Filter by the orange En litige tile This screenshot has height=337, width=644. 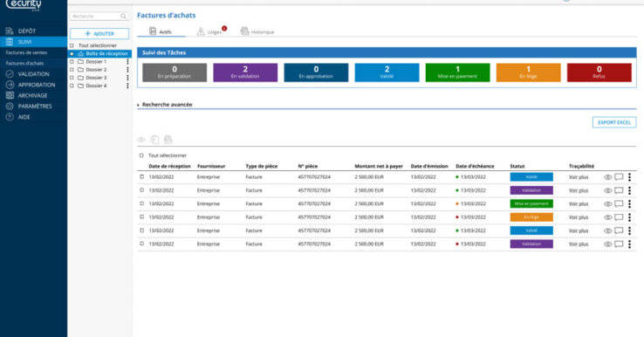tap(528, 72)
